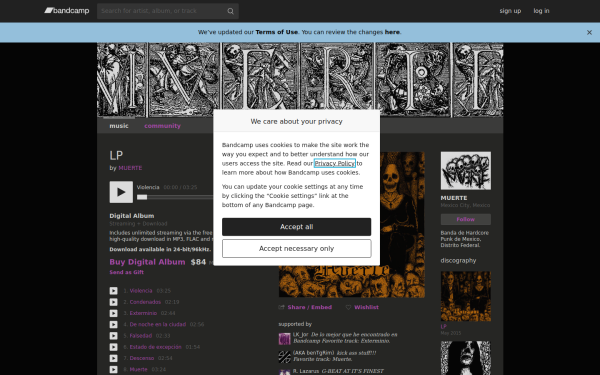Click the MUERTE name in sidebar

[x=454, y=198]
